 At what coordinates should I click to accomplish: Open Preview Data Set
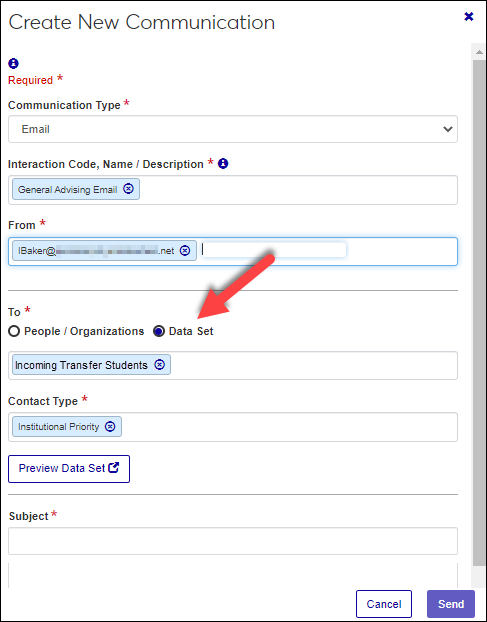pyautogui.click(x=69, y=468)
